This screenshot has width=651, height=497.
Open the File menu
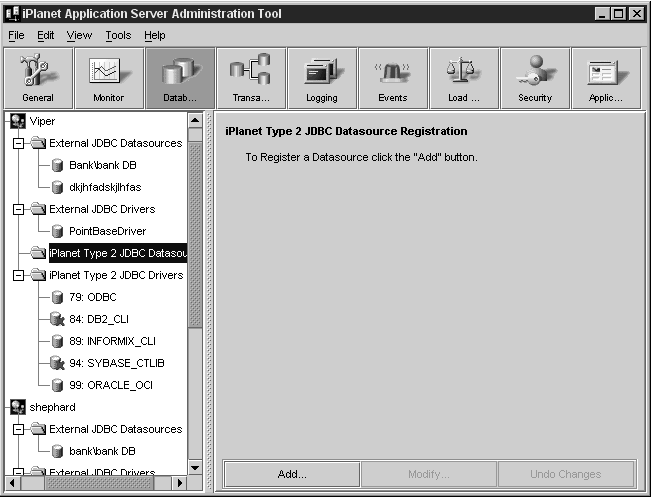[x=16, y=36]
